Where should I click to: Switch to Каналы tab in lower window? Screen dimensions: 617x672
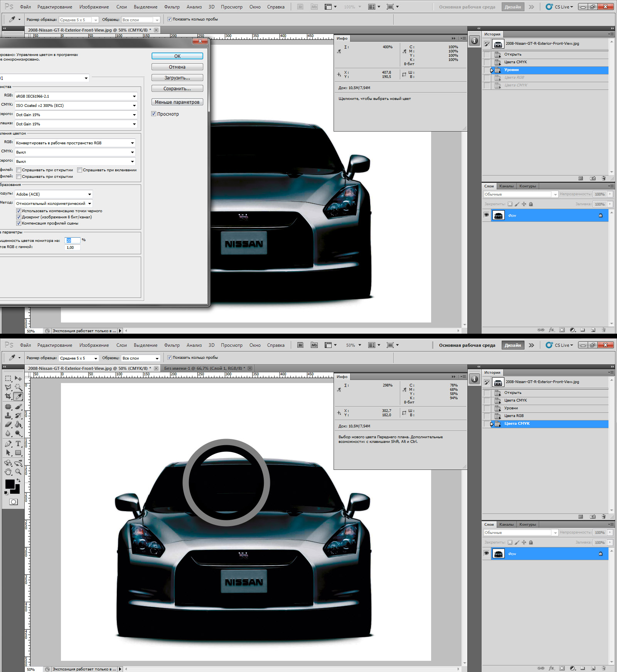[506, 524]
